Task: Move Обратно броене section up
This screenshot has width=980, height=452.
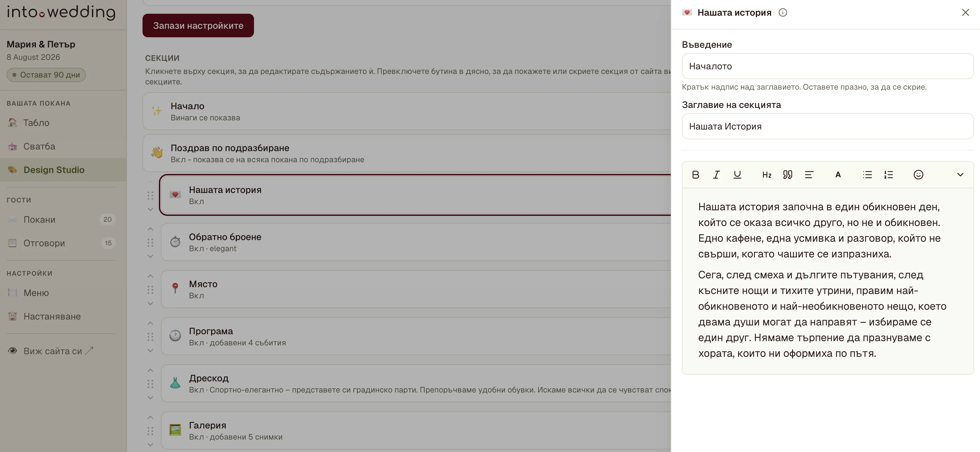Action: point(150,229)
